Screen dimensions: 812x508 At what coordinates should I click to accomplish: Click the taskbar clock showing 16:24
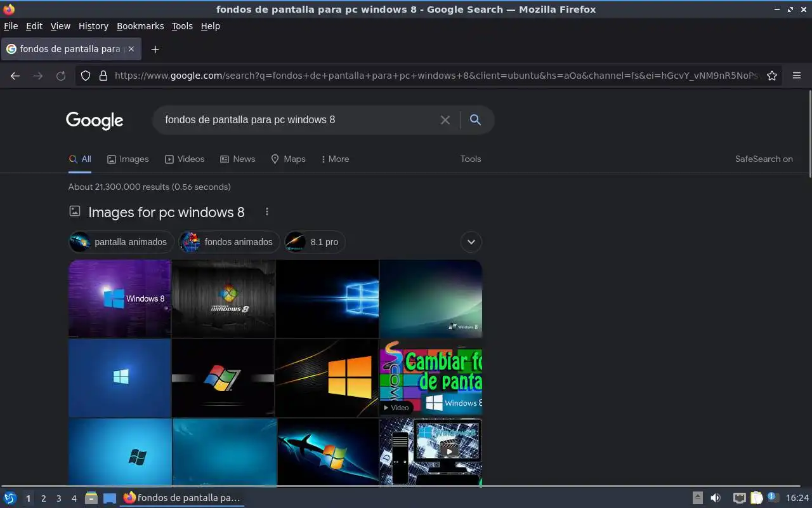point(797,498)
